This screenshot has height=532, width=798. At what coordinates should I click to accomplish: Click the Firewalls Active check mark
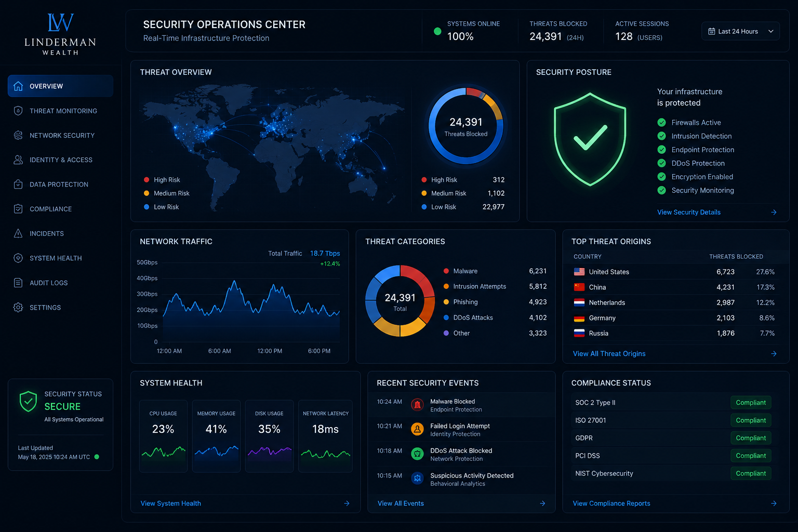tap(661, 123)
